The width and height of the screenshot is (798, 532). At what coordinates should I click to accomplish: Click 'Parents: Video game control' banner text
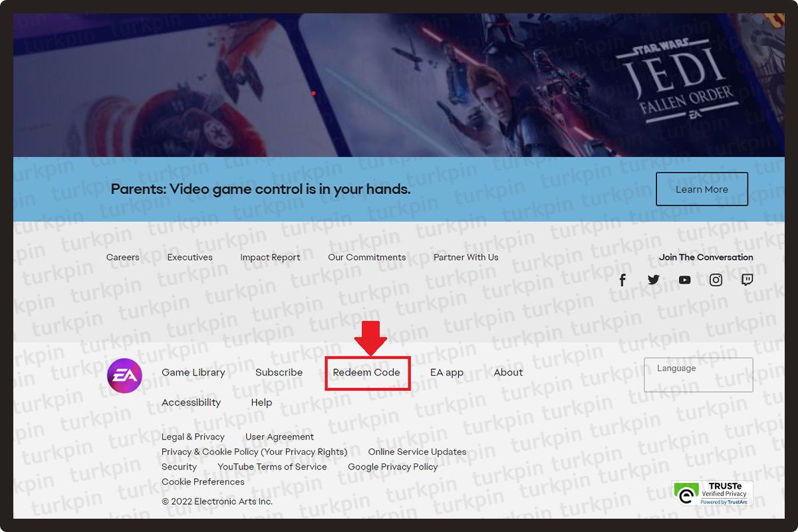[261, 190]
